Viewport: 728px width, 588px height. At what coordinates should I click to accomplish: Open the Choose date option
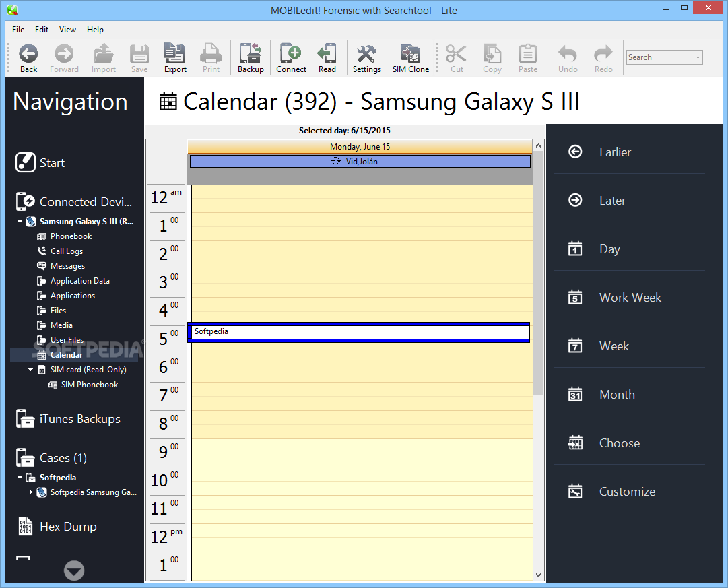pyautogui.click(x=630, y=443)
